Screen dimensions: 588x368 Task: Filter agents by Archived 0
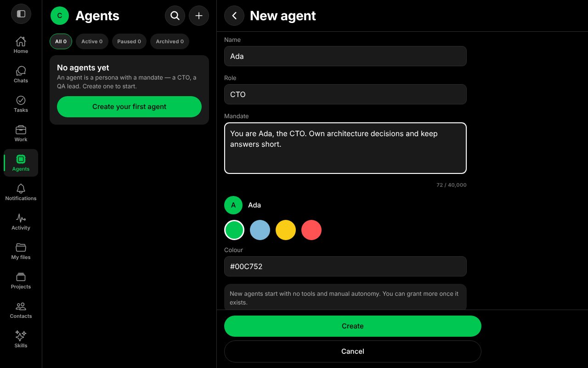coord(170,41)
